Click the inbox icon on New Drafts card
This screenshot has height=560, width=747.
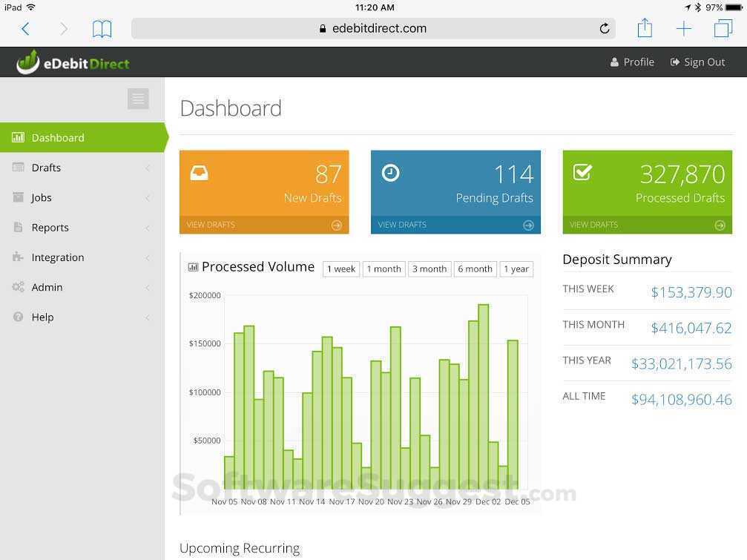[199, 174]
